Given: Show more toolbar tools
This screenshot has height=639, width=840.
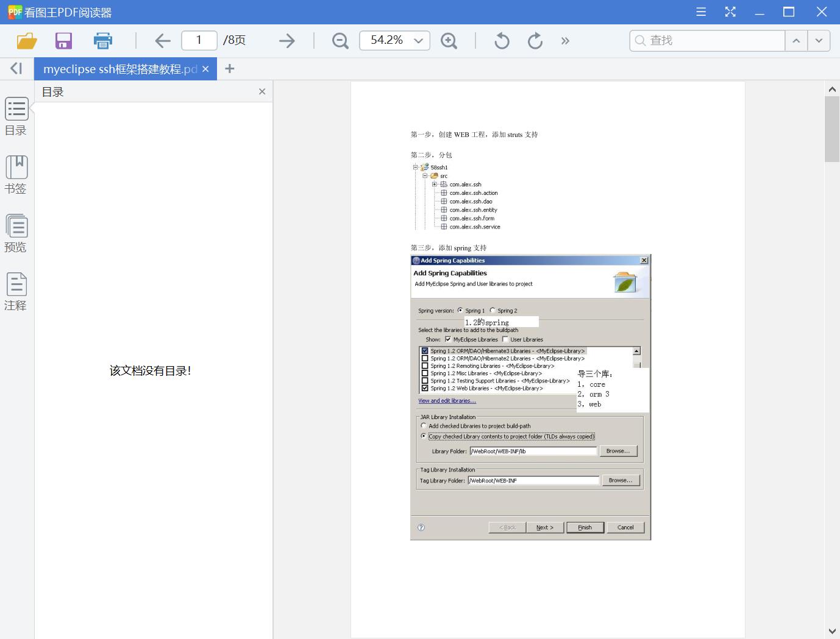Looking at the screenshot, I should click(x=565, y=41).
